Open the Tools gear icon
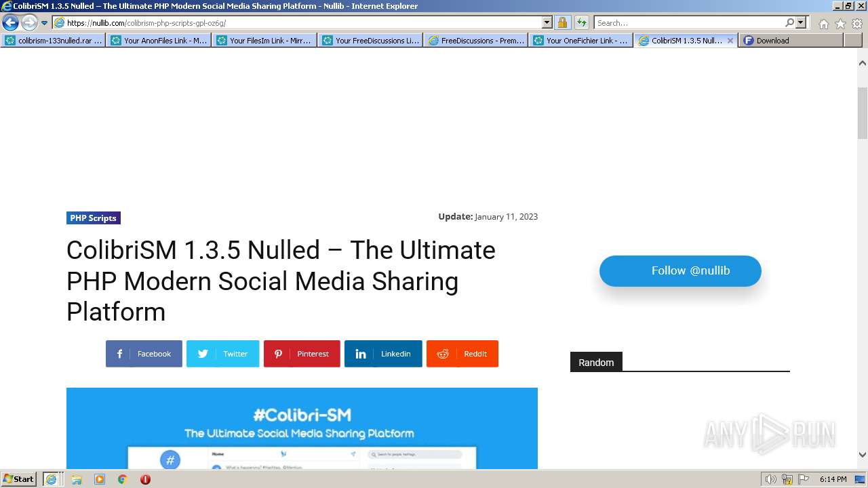The width and height of the screenshot is (868, 488). click(857, 23)
